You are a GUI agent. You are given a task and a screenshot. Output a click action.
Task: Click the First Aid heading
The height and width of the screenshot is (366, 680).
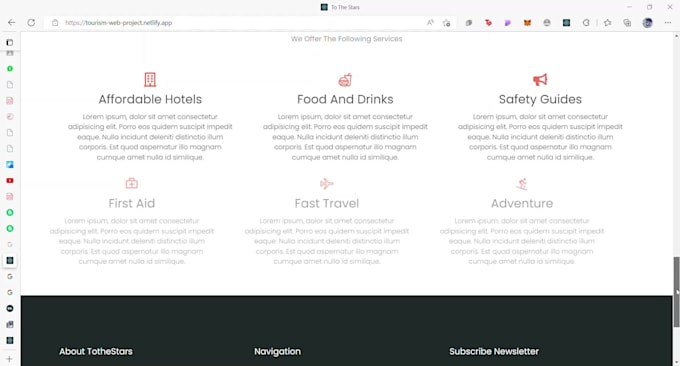[132, 203]
